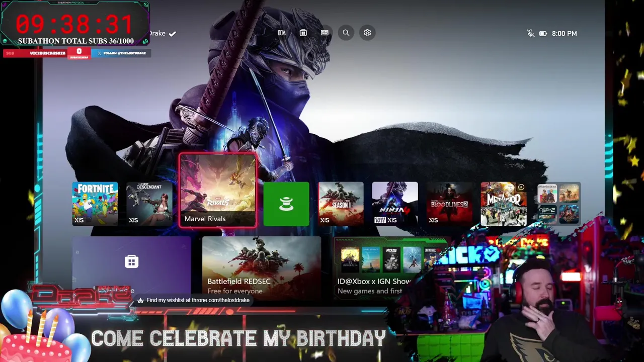This screenshot has width=644, height=362.
Task: Click the controller battery status icon
Action: click(x=543, y=33)
